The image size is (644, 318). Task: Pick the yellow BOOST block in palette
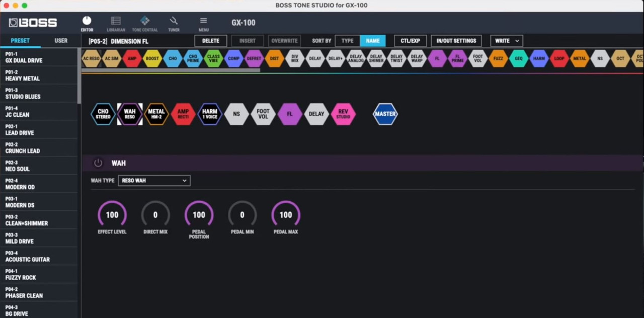point(152,58)
